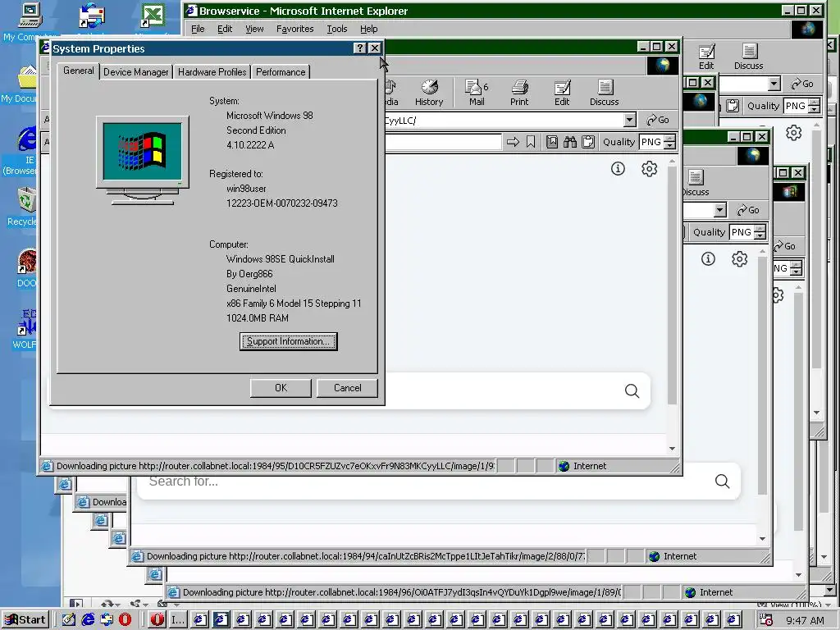The image size is (840, 630).
Task: Switch to the Performance tab
Action: coord(281,72)
